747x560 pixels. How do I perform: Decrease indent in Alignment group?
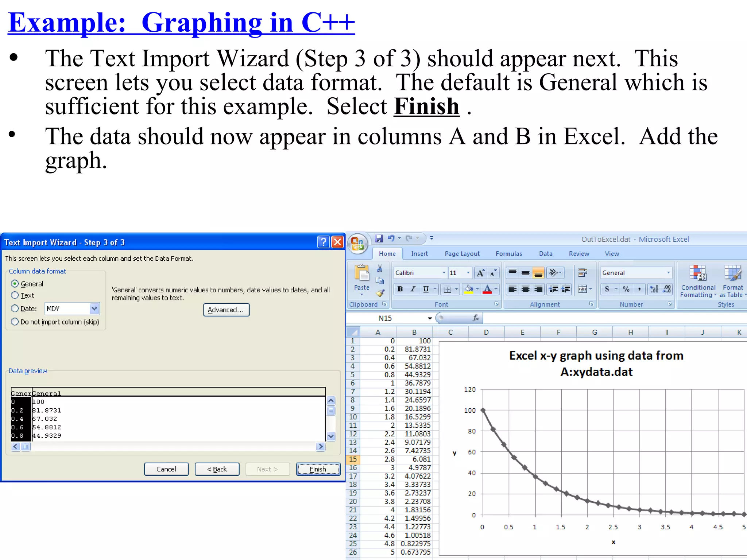pos(553,289)
